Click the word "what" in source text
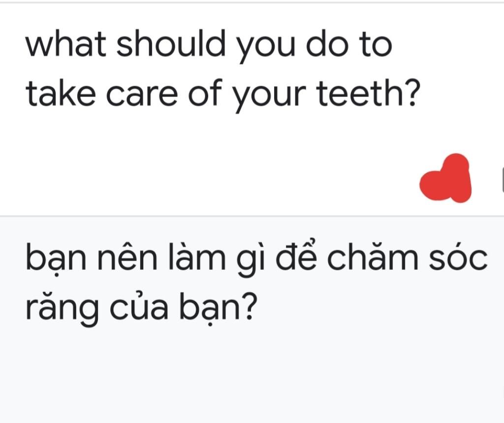The image size is (504, 423). [66, 44]
